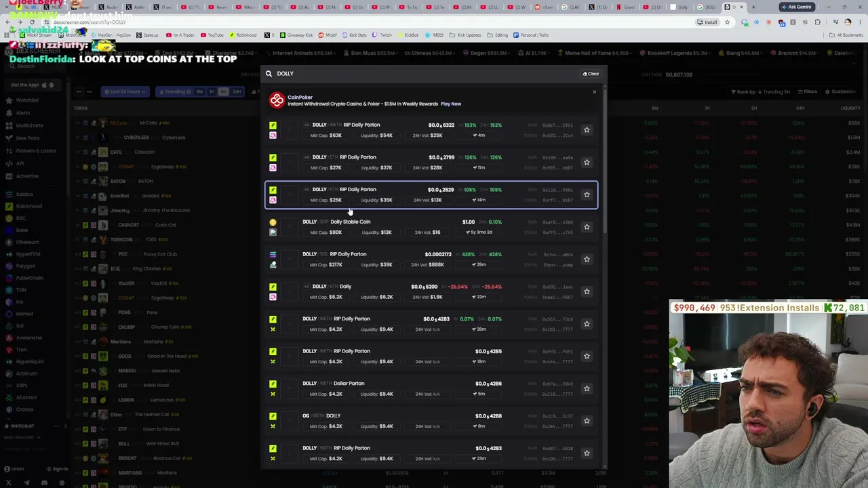Open the Rank by Trending 6H dropdown

[759, 91]
